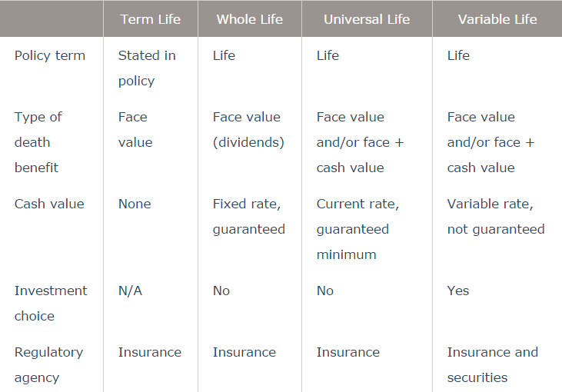562x392 pixels.
Task: Select the Cash value row label
Action: point(49,204)
